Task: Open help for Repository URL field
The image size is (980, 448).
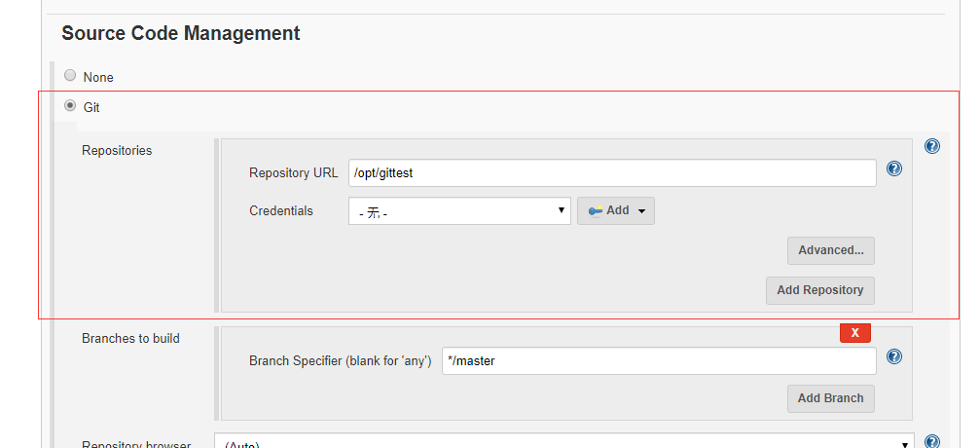Action: [x=894, y=168]
